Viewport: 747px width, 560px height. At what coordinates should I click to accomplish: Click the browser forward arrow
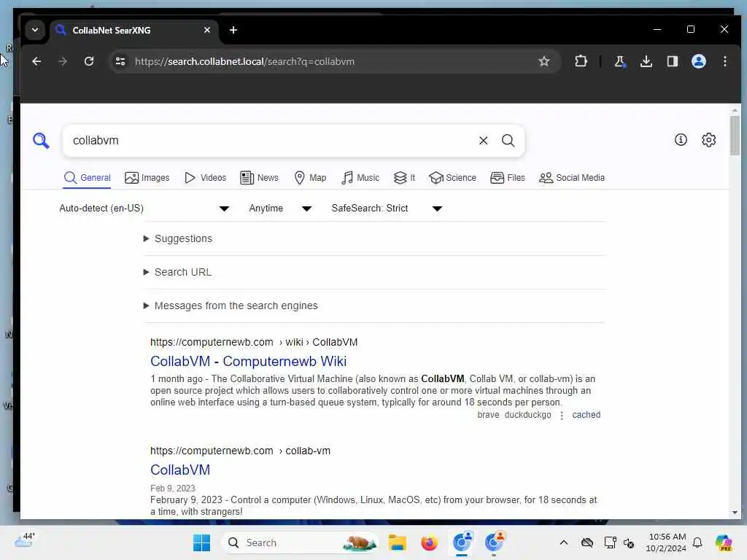point(63,61)
